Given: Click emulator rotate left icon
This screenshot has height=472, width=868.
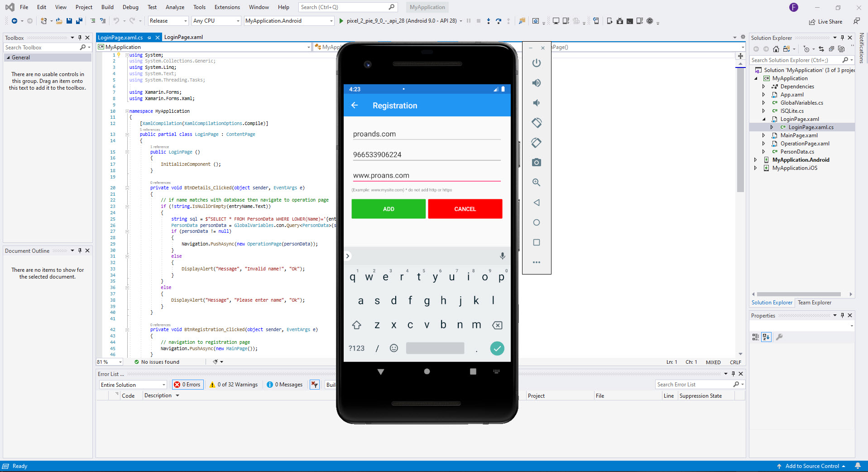Looking at the screenshot, I should (537, 123).
